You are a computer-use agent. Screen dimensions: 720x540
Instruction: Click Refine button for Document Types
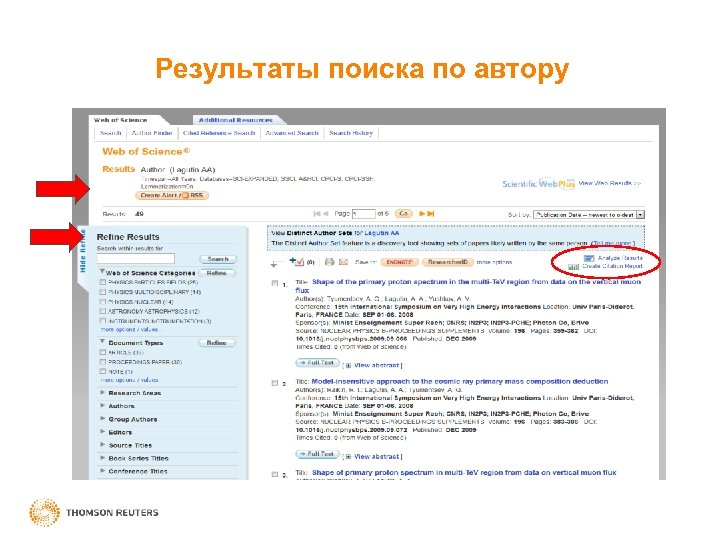[x=217, y=343]
